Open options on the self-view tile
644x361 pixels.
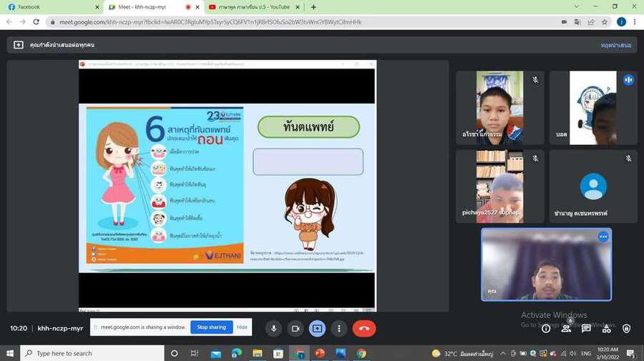[603, 237]
